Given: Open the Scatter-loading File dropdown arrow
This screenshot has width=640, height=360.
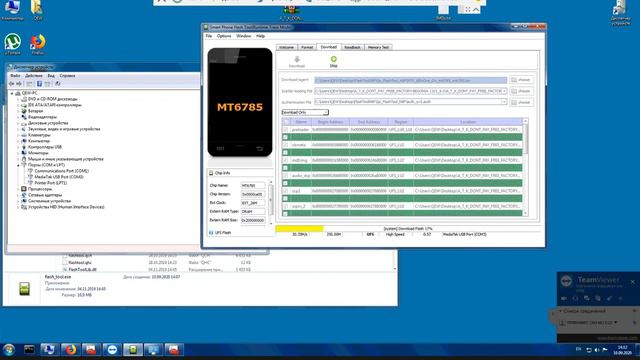Looking at the screenshot, I should point(504,91).
